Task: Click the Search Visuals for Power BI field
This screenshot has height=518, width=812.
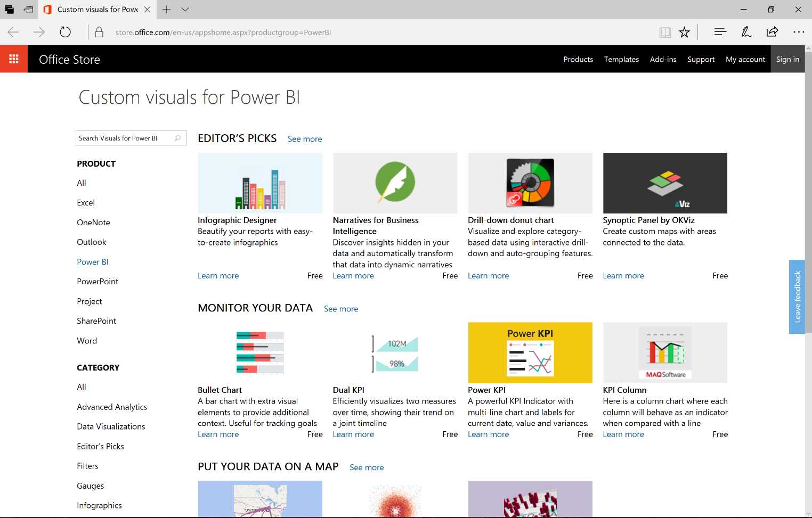Action: point(125,137)
